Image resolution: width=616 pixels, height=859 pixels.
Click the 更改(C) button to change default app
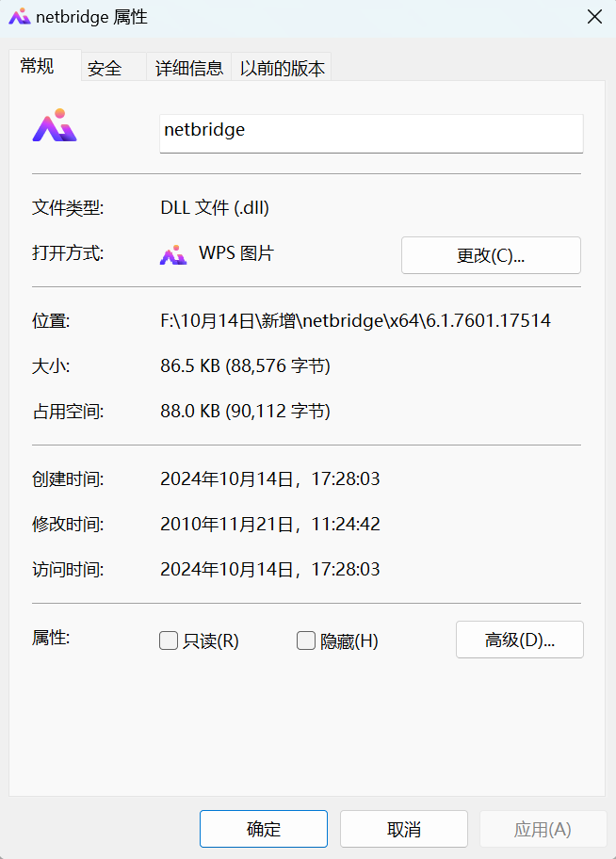[491, 254]
